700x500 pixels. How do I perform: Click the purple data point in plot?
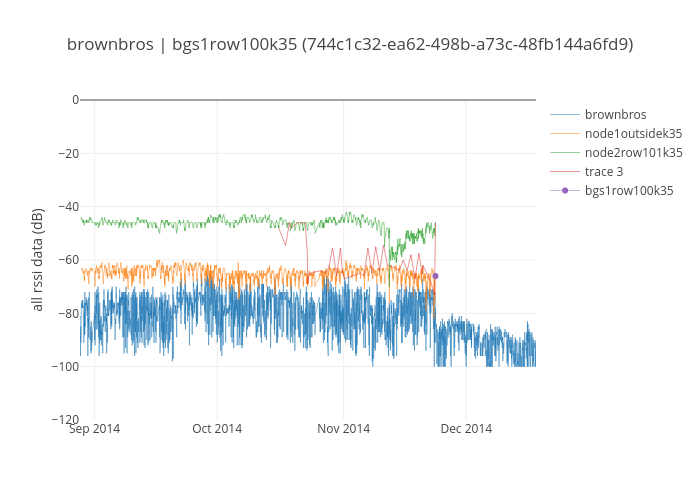pos(435,276)
